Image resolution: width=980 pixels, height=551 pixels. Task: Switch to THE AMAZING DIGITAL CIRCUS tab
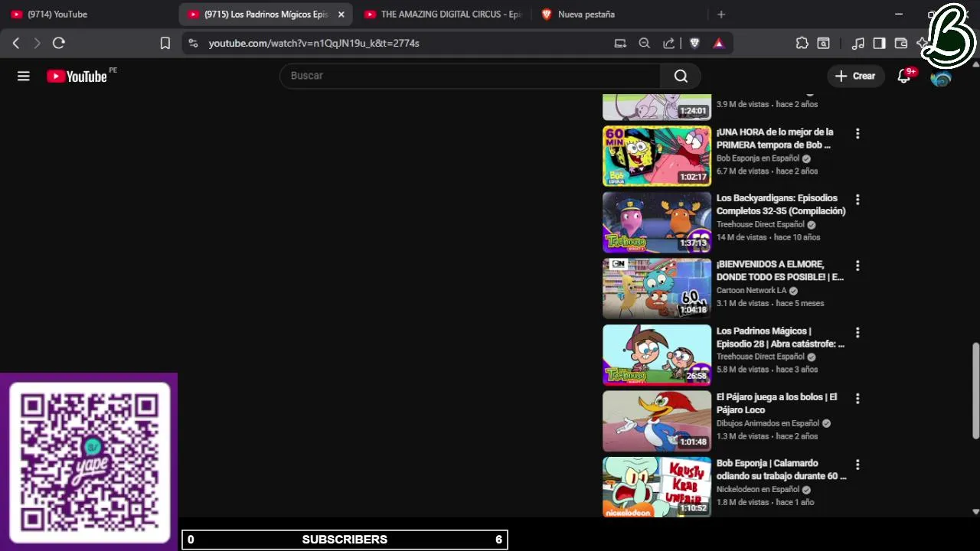point(444,15)
